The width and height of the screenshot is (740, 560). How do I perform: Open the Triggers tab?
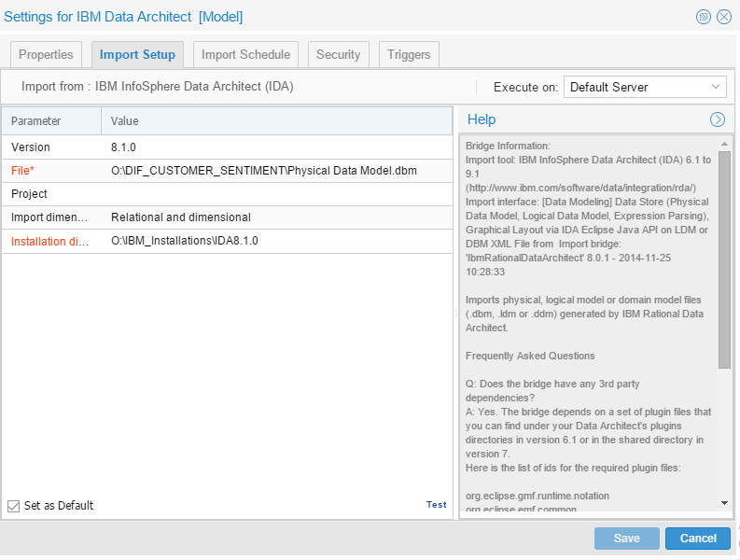pyautogui.click(x=409, y=54)
